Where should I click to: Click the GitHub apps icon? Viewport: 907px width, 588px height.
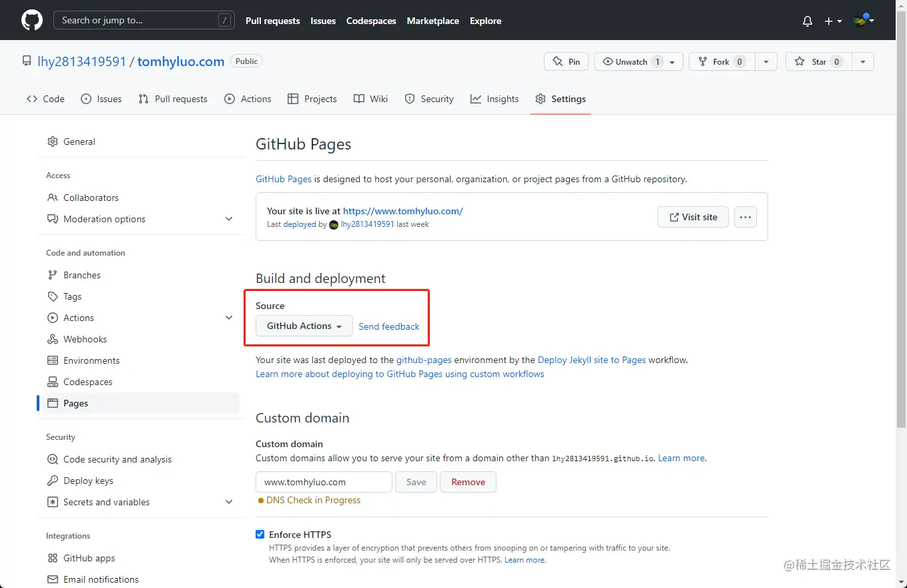pyautogui.click(x=53, y=558)
